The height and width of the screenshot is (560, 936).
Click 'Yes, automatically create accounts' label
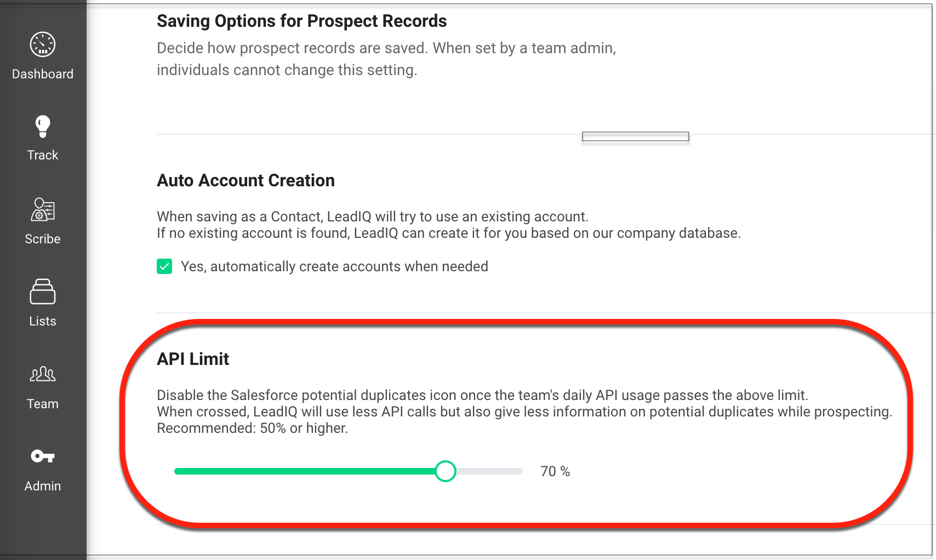(334, 266)
